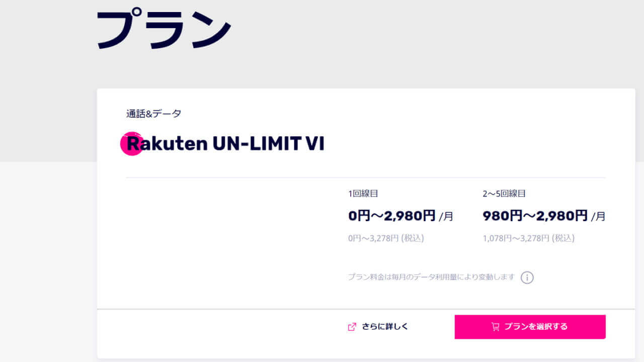Click the 1,078円〜3,278円 (税込) tax-included price
This screenshot has width=644, height=362.
528,238
